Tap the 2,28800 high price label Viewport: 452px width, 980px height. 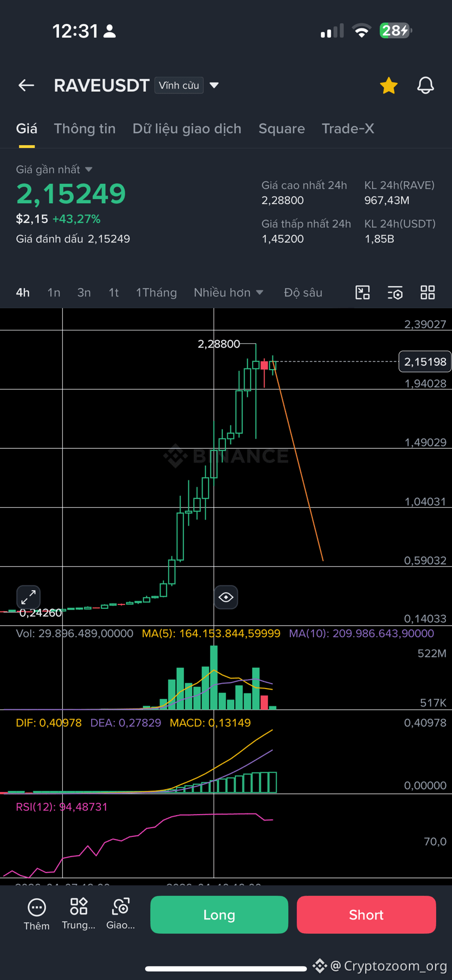pyautogui.click(x=219, y=344)
